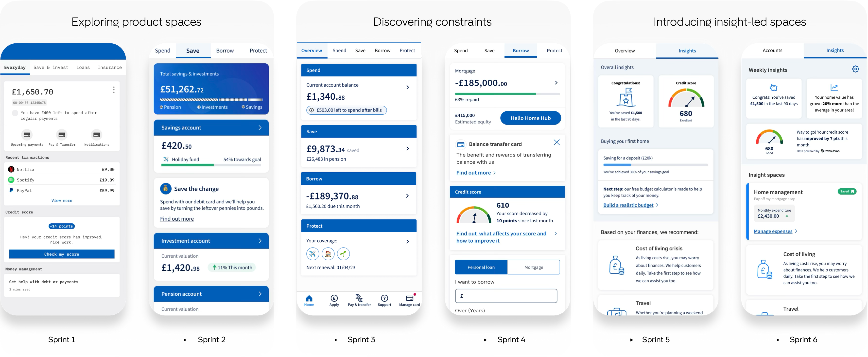
Task: Click the Build a realistic budget link
Action: (628, 205)
